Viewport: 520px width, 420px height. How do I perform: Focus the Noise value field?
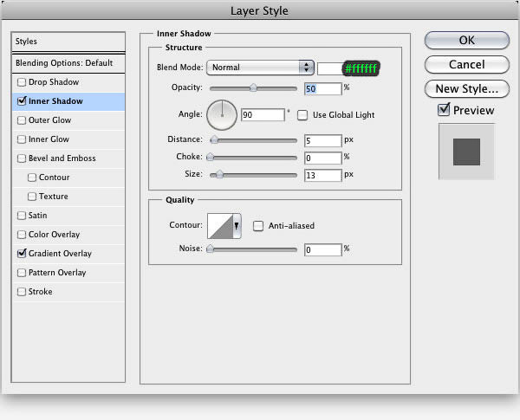pos(322,249)
